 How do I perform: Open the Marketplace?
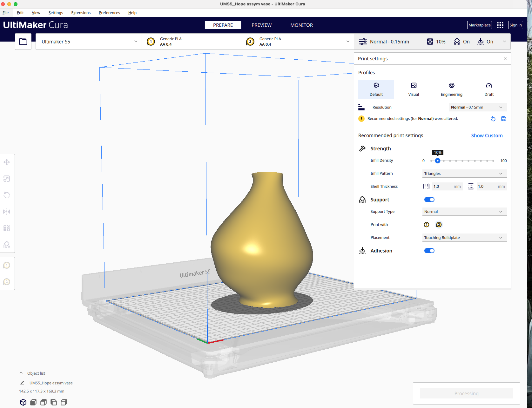pyautogui.click(x=479, y=25)
